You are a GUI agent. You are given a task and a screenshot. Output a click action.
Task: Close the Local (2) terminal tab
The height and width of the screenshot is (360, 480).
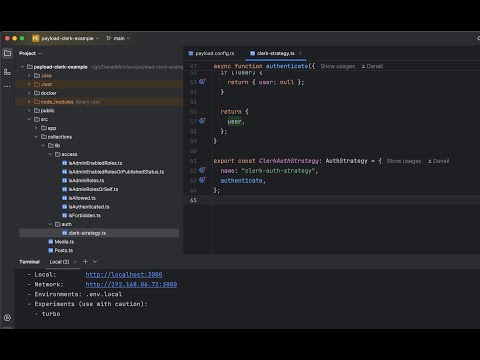[x=75, y=262]
